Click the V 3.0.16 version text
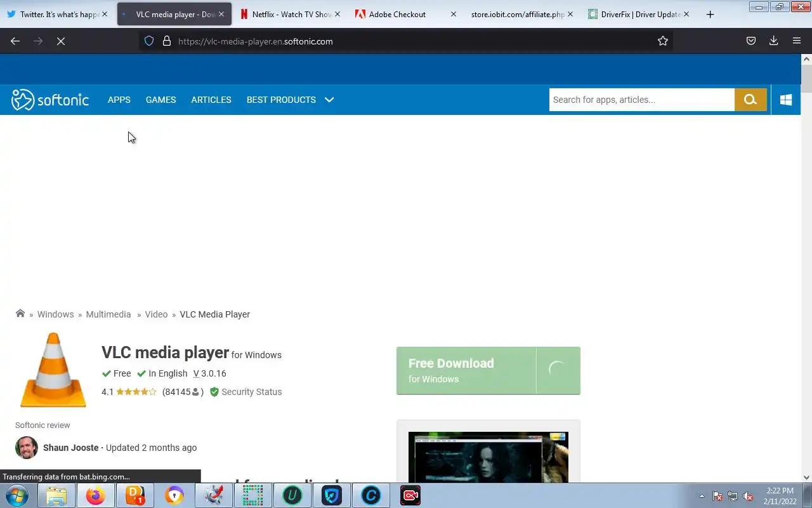The height and width of the screenshot is (508, 812). 210,373
